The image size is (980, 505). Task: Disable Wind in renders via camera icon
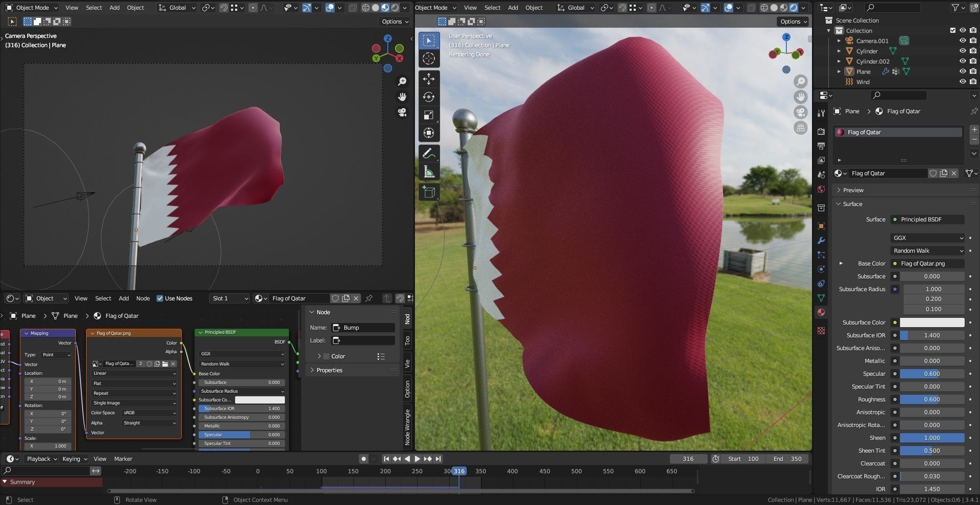click(973, 82)
